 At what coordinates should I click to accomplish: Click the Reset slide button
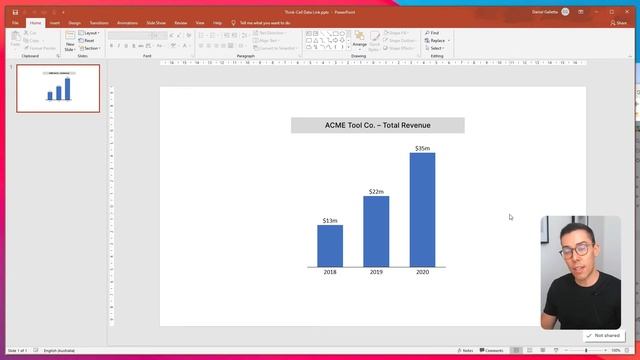click(87, 41)
